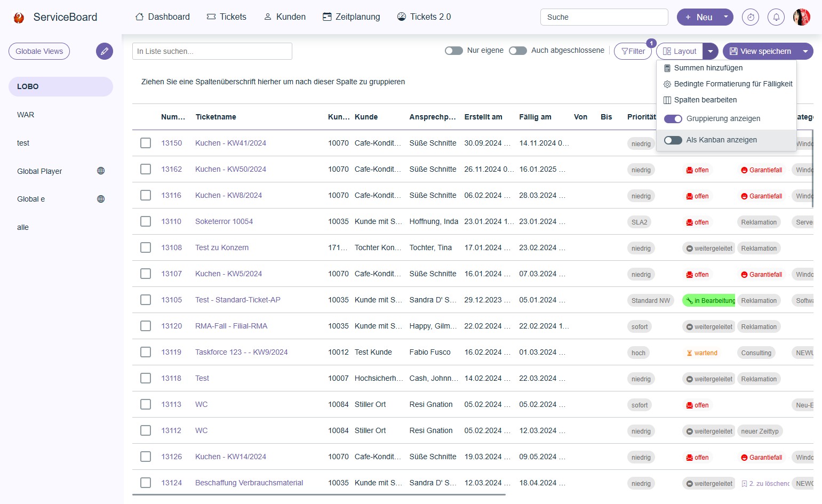This screenshot has height=504, width=822.
Task: Expand the 'View speichern' dropdown arrow
Action: click(805, 51)
